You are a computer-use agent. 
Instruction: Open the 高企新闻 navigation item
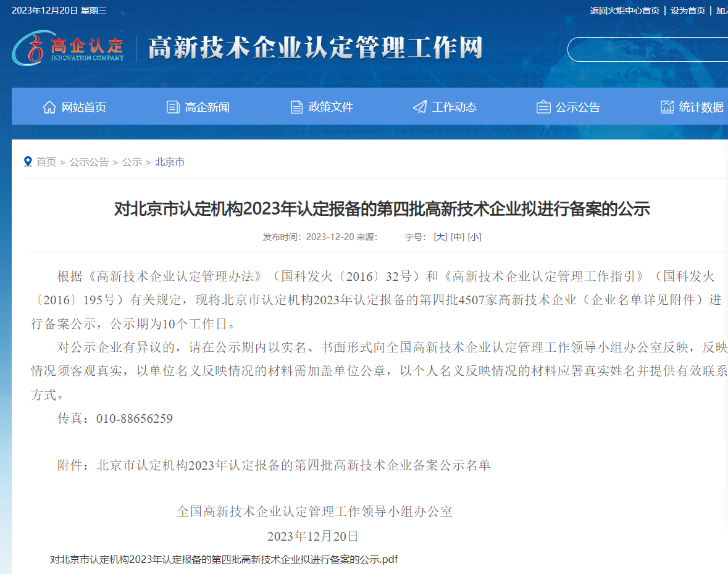click(x=207, y=107)
